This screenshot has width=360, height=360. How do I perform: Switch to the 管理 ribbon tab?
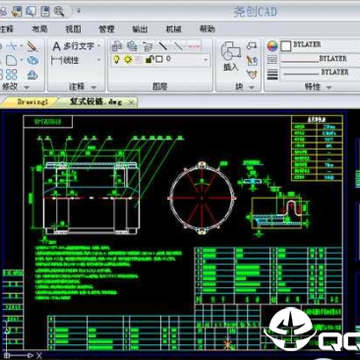pyautogui.click(x=106, y=29)
